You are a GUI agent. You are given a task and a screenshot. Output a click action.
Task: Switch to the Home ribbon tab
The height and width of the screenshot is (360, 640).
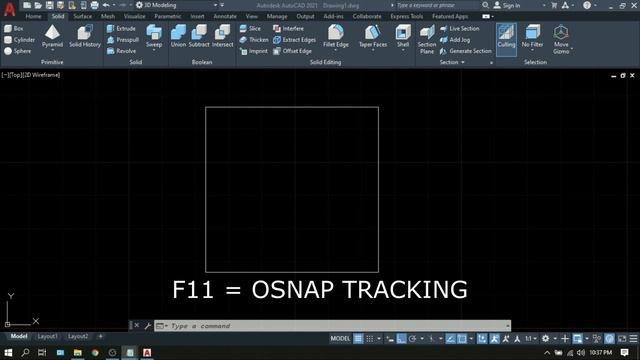coord(33,16)
